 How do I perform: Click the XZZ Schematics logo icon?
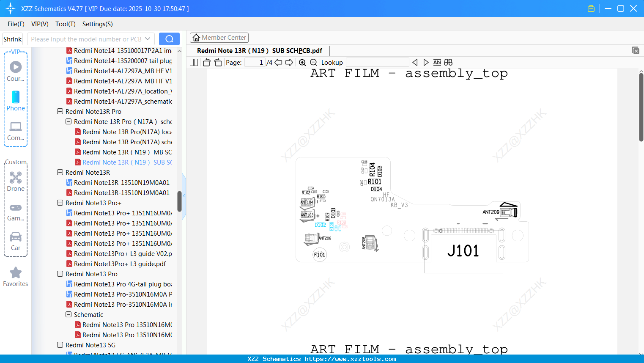tap(11, 8)
